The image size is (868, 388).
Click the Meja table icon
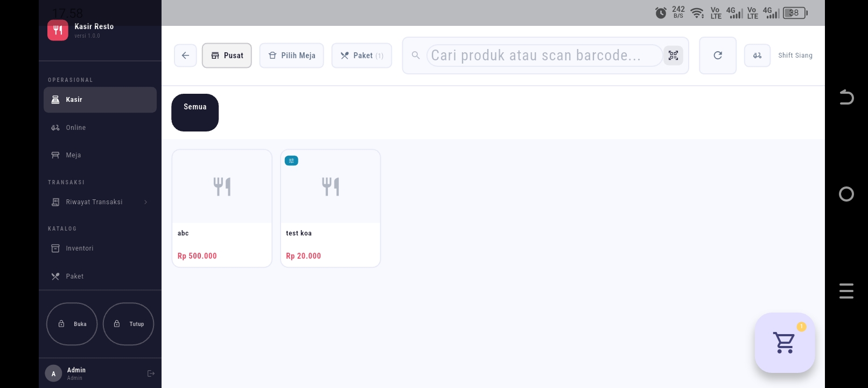pyautogui.click(x=55, y=155)
